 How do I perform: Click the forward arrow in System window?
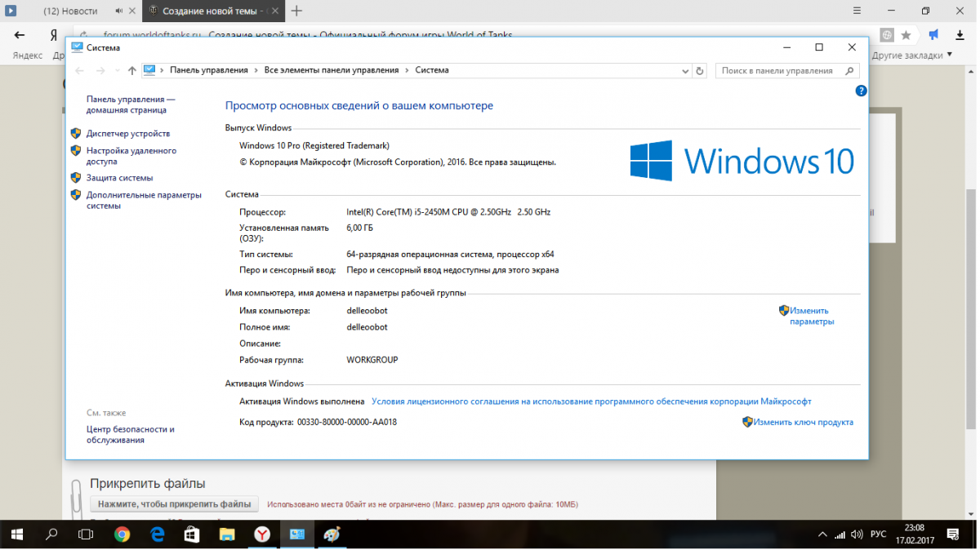click(100, 71)
